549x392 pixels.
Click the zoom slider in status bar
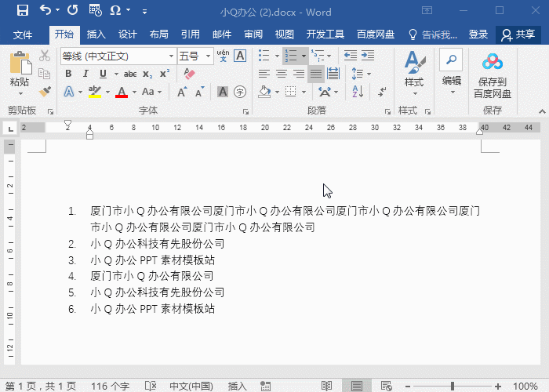(x=452, y=386)
